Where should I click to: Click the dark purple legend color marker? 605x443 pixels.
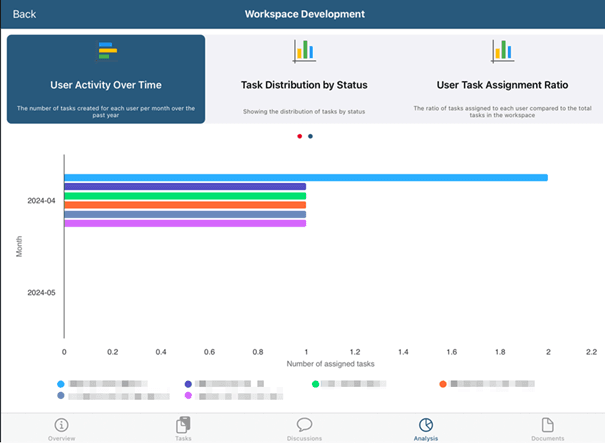188,383
